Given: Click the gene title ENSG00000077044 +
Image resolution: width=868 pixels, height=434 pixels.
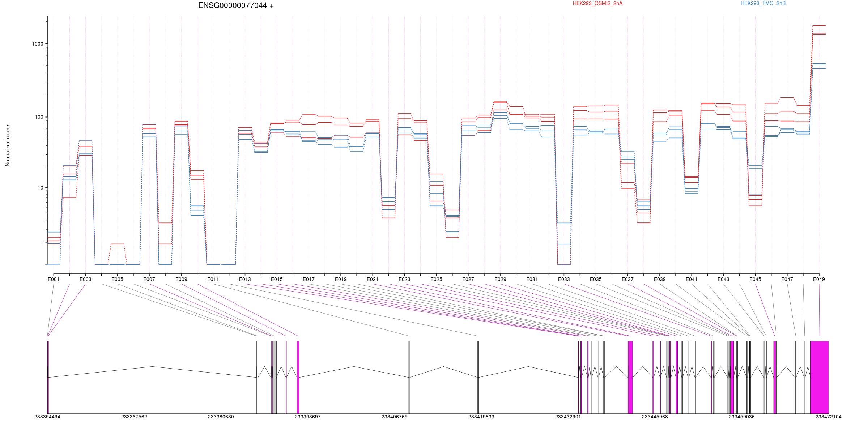Looking at the screenshot, I should [x=236, y=5].
